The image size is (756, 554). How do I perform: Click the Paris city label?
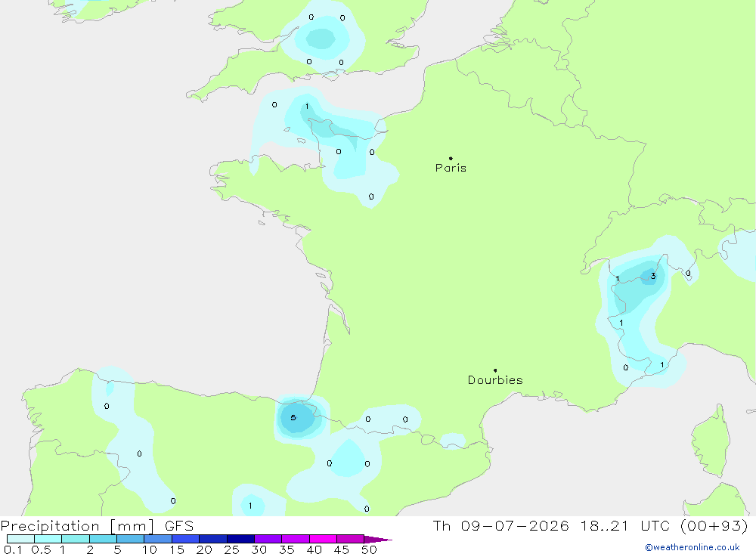451,168
